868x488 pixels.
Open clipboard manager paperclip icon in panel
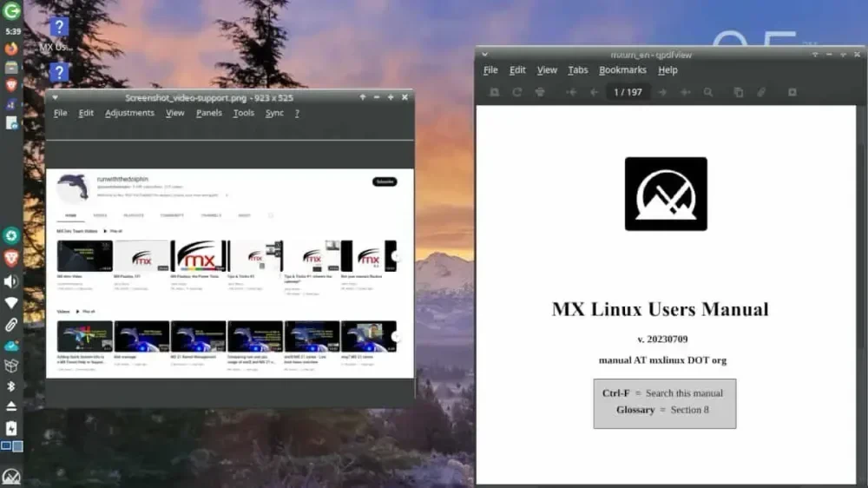11,325
